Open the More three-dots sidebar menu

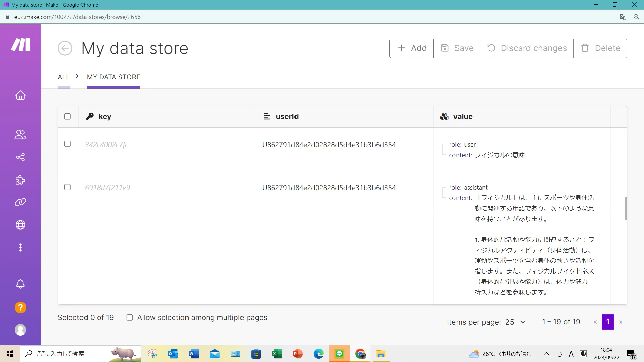pos(20,247)
